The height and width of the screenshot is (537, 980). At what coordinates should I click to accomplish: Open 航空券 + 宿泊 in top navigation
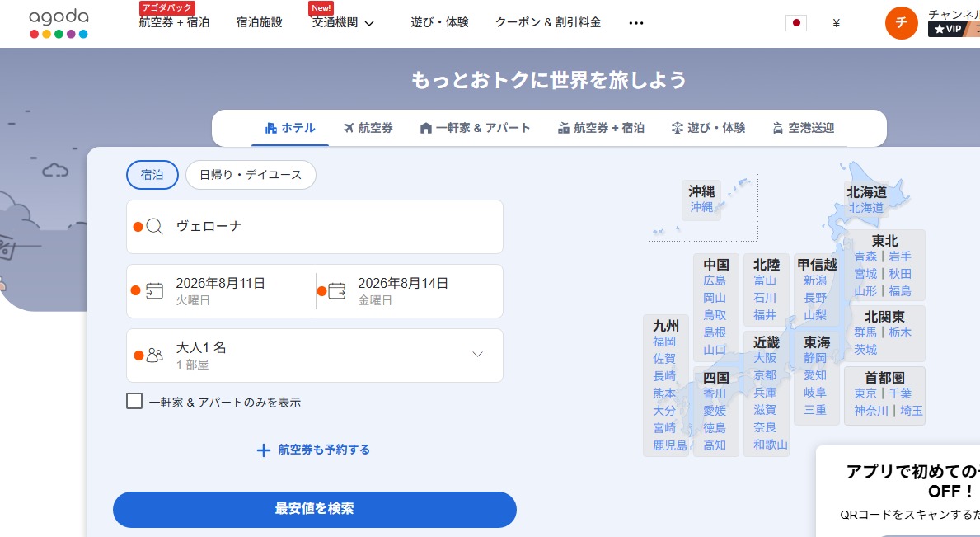pos(174,22)
